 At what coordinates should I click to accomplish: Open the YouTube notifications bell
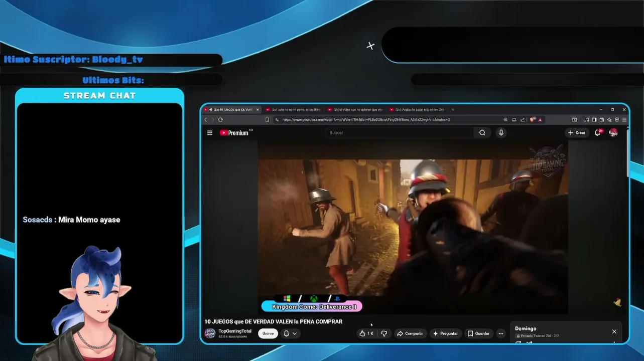tap(598, 133)
